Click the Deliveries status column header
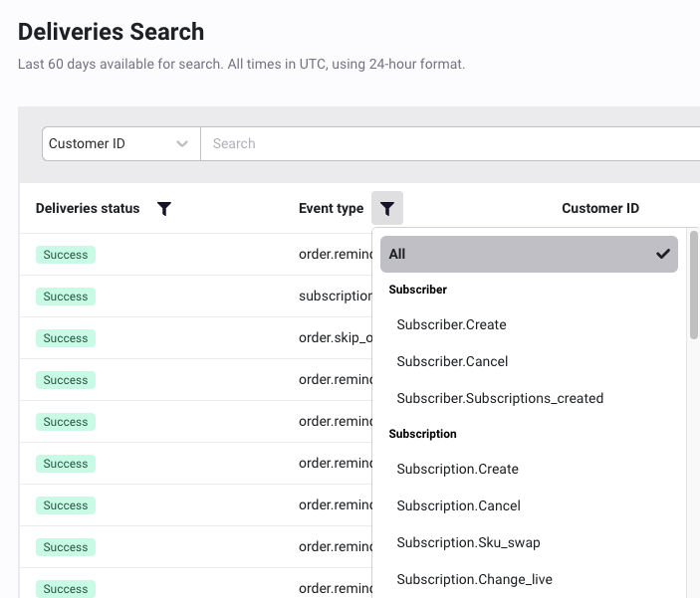 click(x=88, y=208)
